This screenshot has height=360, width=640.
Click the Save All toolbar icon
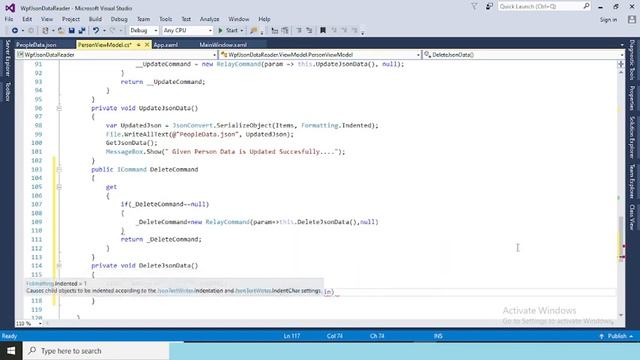tap(82, 30)
